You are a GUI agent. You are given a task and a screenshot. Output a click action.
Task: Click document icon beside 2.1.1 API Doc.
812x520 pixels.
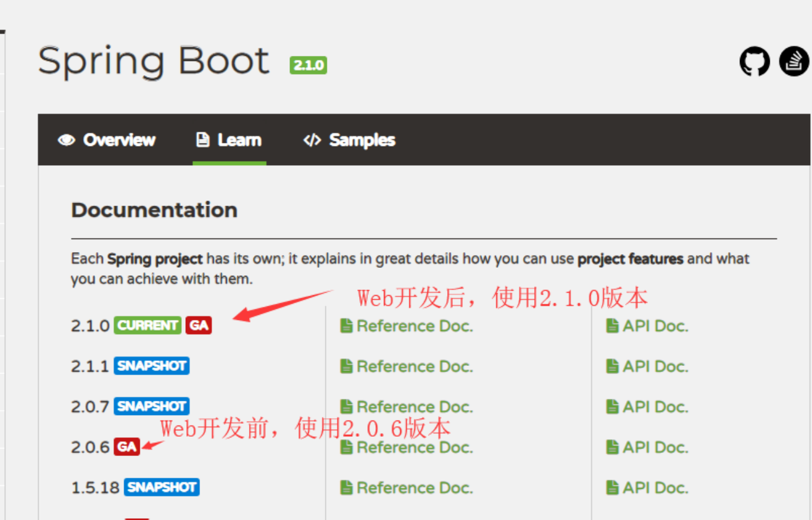[x=613, y=366]
